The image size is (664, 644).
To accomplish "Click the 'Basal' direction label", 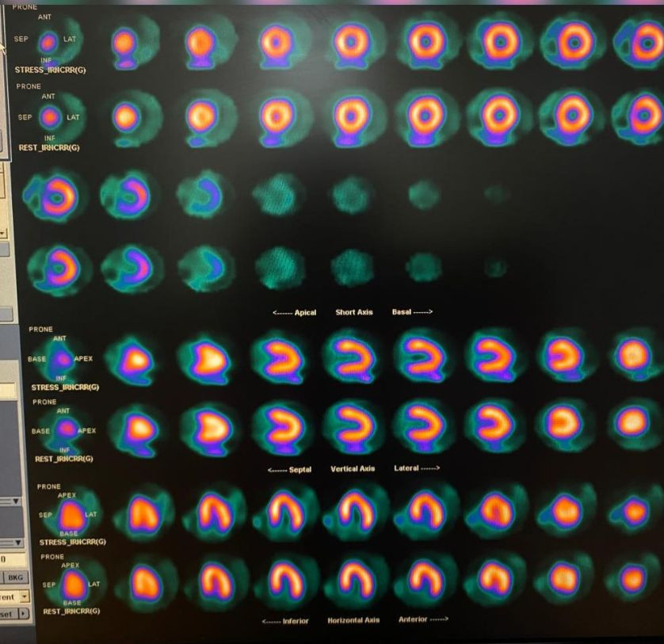I will [x=412, y=312].
